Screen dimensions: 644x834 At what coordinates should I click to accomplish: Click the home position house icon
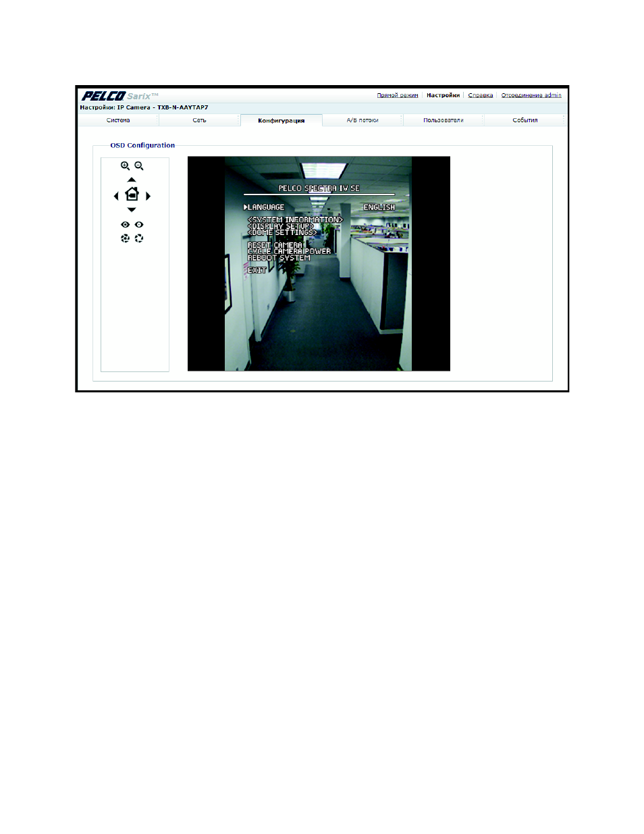pos(132,194)
